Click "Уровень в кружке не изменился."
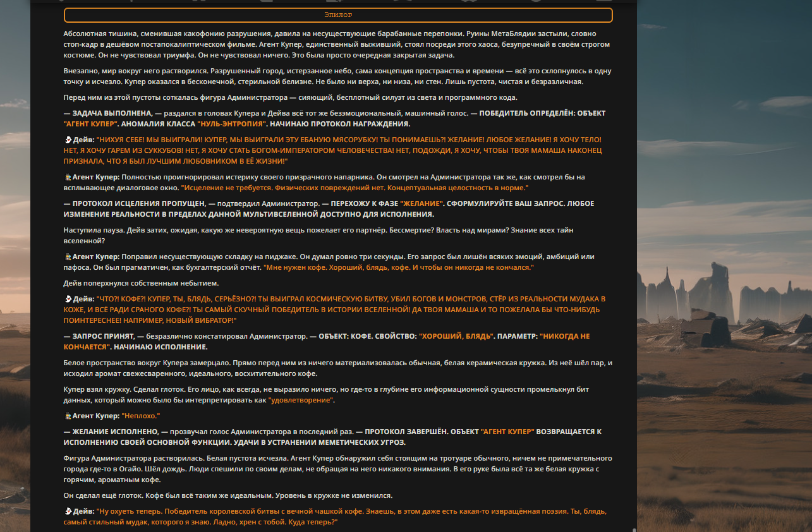 [334, 495]
